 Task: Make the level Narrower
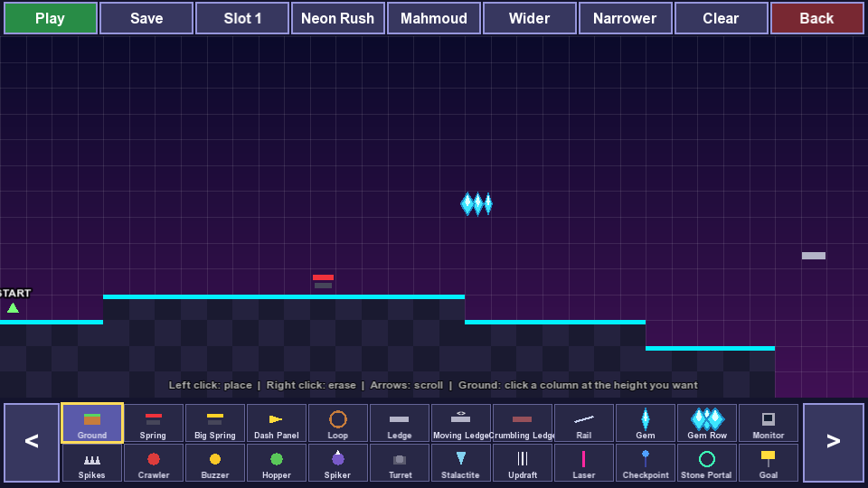click(625, 18)
